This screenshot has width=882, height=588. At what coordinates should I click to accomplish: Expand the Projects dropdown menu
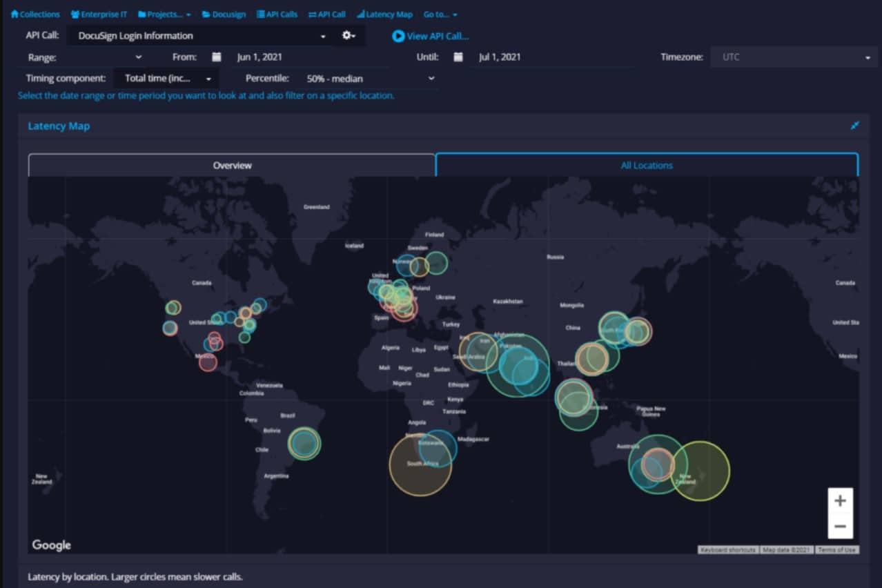[x=164, y=14]
